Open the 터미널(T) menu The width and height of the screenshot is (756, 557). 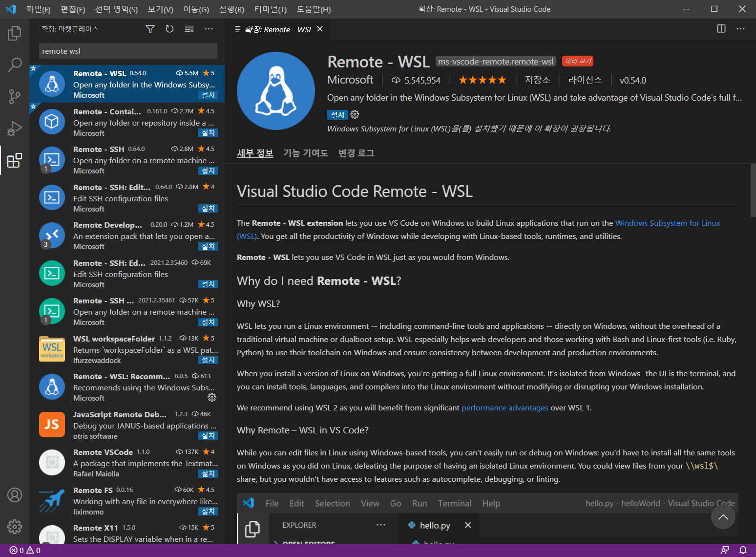click(x=271, y=9)
